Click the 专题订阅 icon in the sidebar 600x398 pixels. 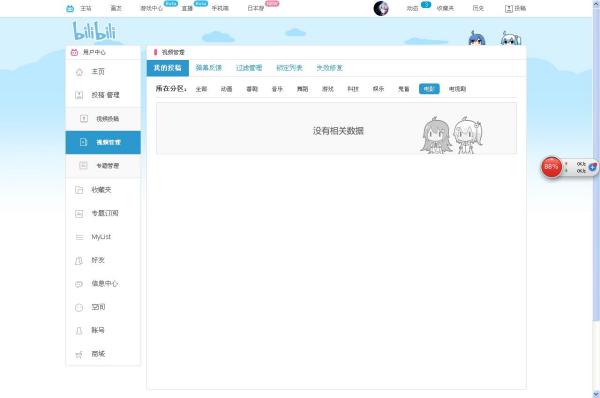coord(79,214)
